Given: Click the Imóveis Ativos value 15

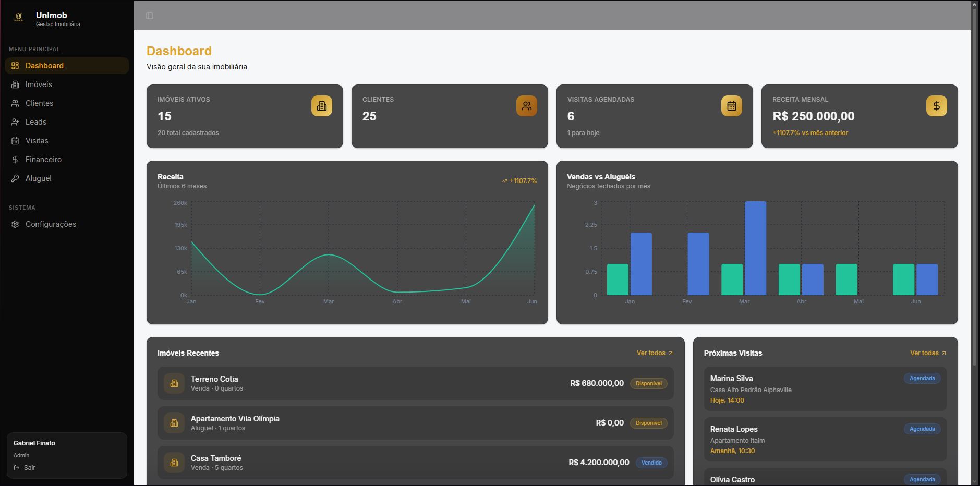Looking at the screenshot, I should pos(164,116).
